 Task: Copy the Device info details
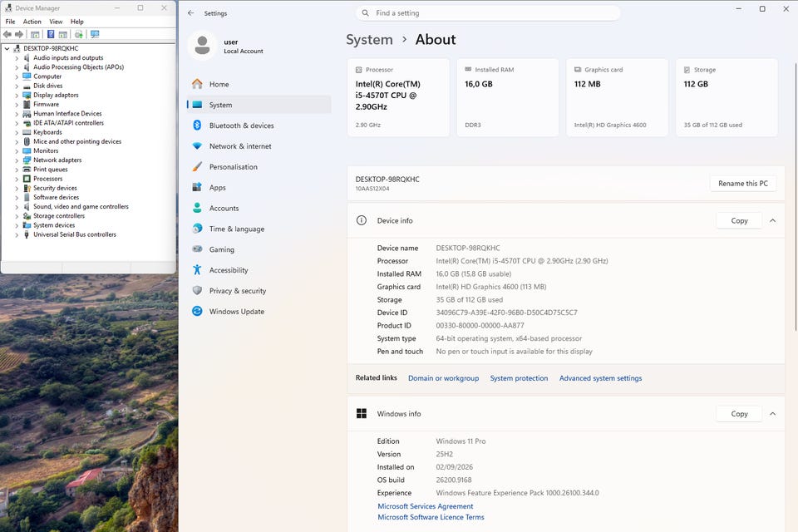pyautogui.click(x=739, y=220)
